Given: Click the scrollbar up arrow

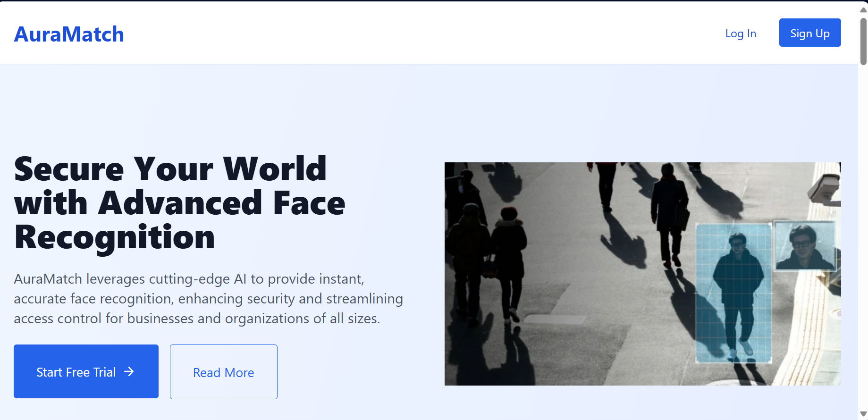Looking at the screenshot, I should (863, 9).
